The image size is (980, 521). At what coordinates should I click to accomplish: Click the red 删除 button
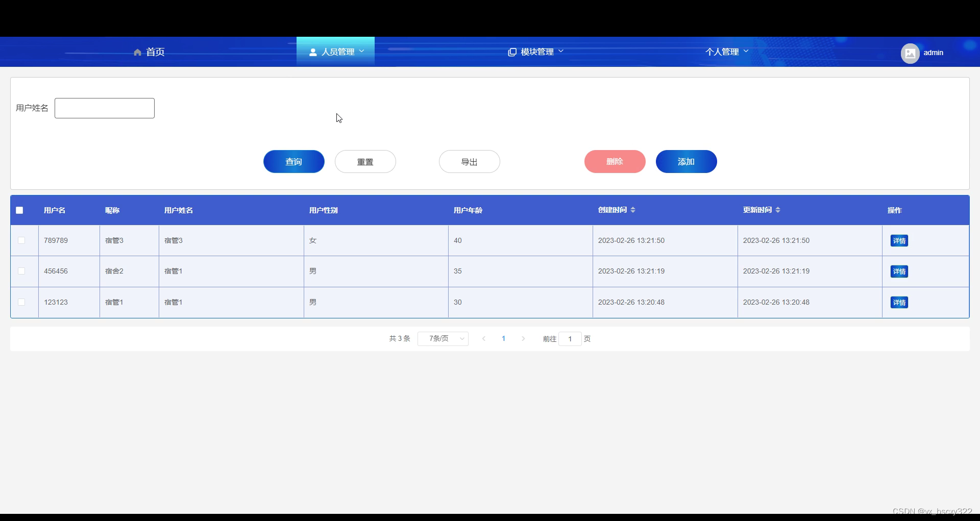[x=615, y=161]
